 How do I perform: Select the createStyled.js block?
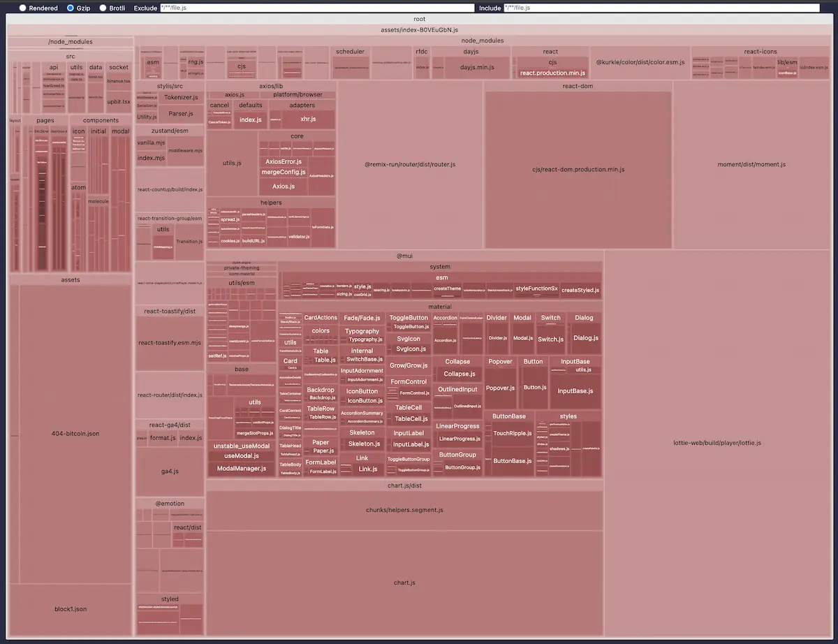[580, 290]
